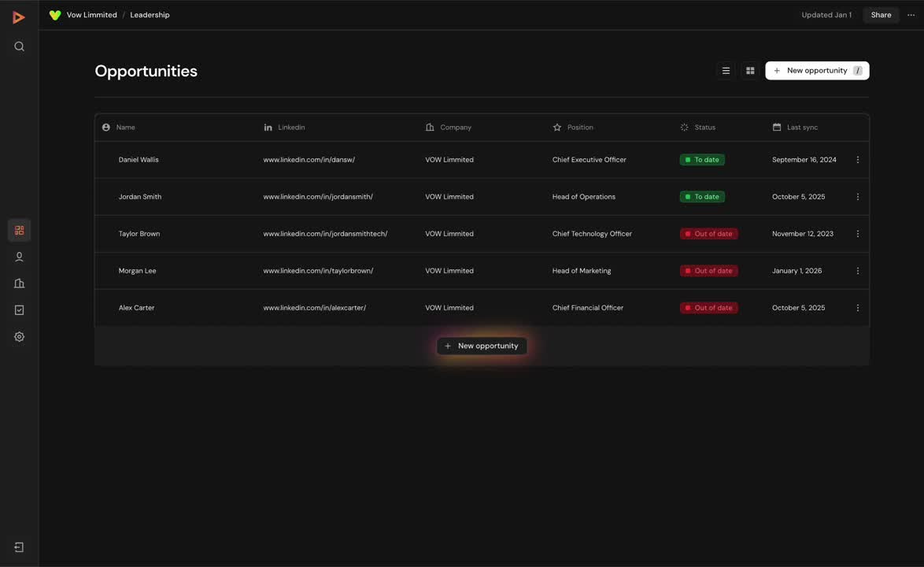Screen dimensions: 924x567
Task: Open the row menu for Taylor Brown
Action: click(x=857, y=233)
